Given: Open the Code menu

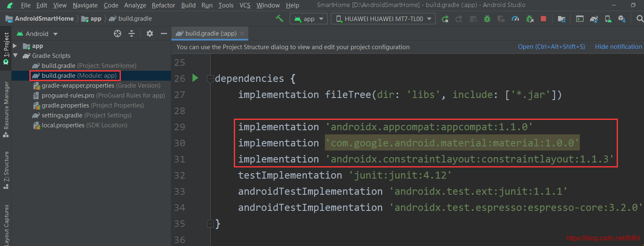Looking at the screenshot, I should pyautogui.click(x=111, y=5).
